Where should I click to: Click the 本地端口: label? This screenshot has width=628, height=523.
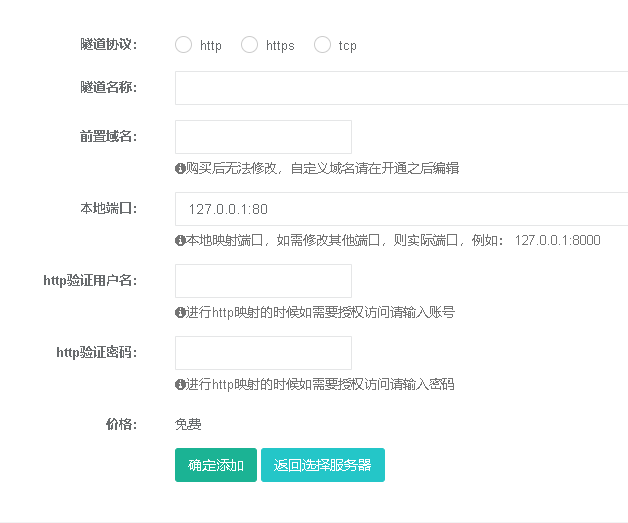pyautogui.click(x=109, y=208)
